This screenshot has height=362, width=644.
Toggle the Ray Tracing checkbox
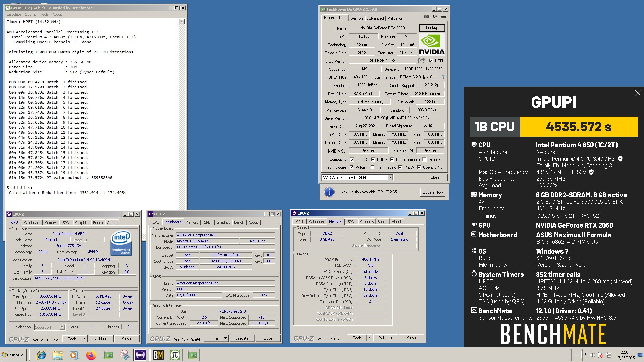coord(373,167)
